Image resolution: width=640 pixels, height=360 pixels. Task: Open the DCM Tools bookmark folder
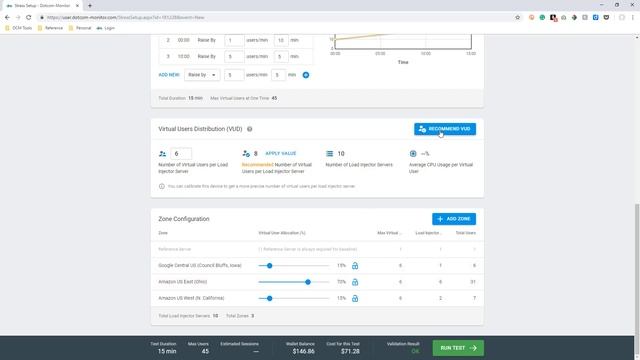tap(18, 28)
